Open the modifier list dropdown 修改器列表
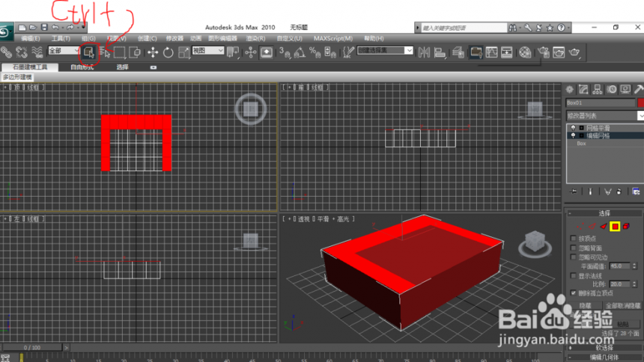 coord(605,116)
